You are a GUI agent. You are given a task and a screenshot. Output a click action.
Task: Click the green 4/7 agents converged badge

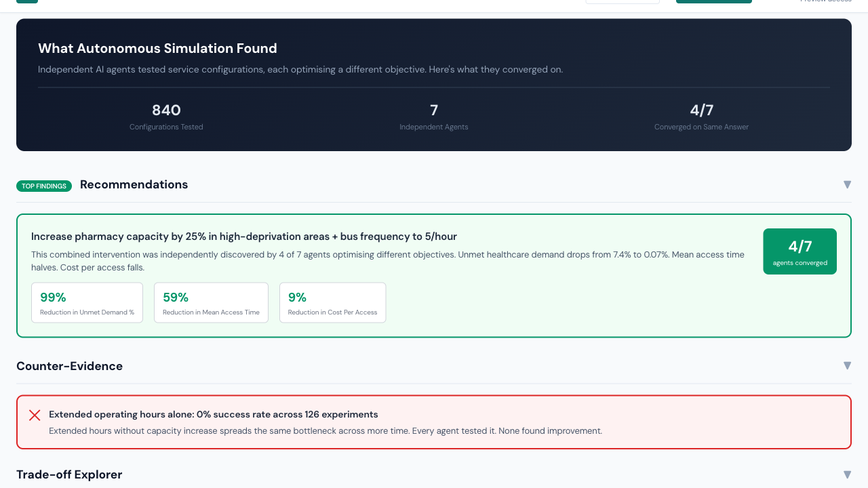coord(800,251)
